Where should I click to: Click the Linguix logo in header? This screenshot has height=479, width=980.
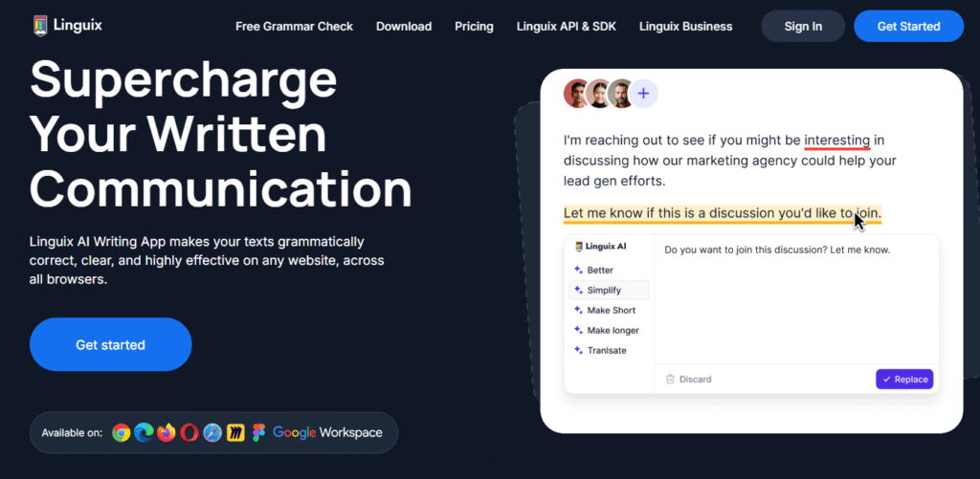click(x=68, y=26)
